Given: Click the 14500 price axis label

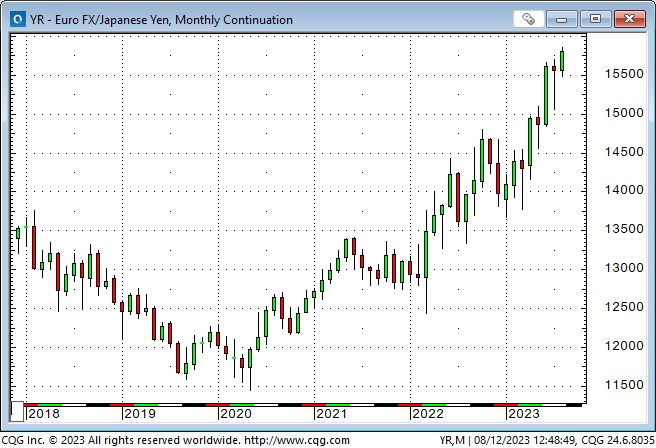Looking at the screenshot, I should pos(624,152).
